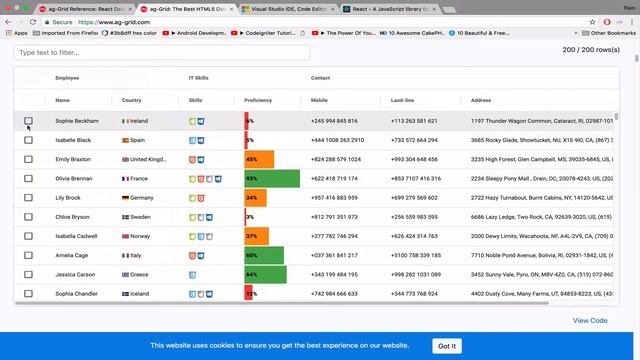
Task: Click the single skill icon in Jessica Carson's row
Action: tap(192, 275)
